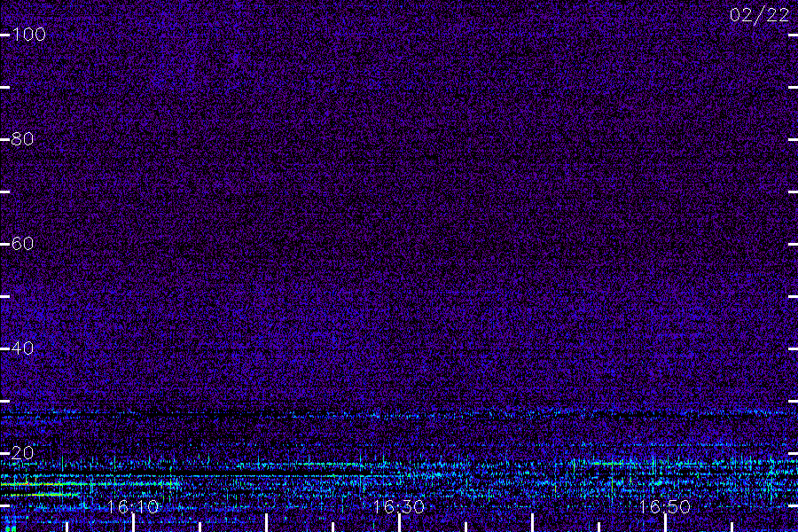Click the 60 frequency axis label

22,244
